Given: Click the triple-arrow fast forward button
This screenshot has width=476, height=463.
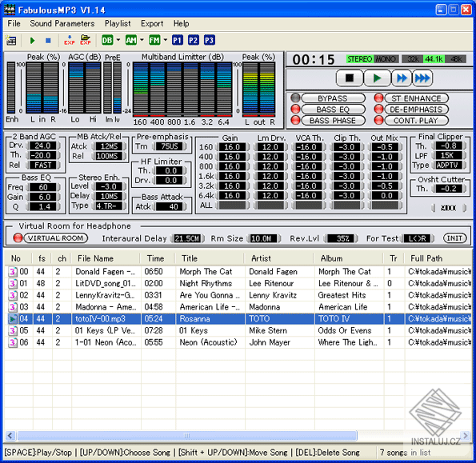Looking at the screenshot, I should tap(422, 78).
